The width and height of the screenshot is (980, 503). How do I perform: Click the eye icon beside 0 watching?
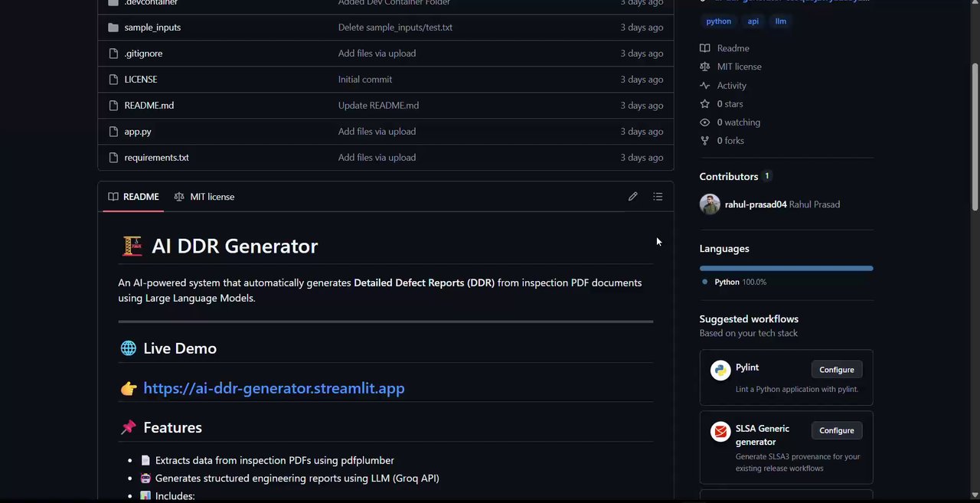(x=705, y=122)
